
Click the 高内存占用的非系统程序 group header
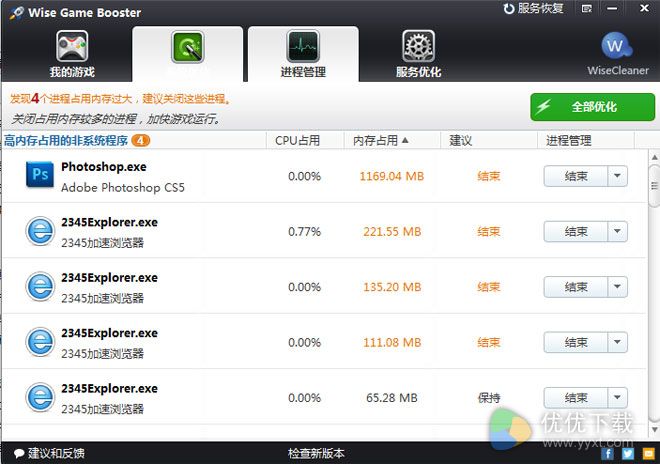(66, 141)
